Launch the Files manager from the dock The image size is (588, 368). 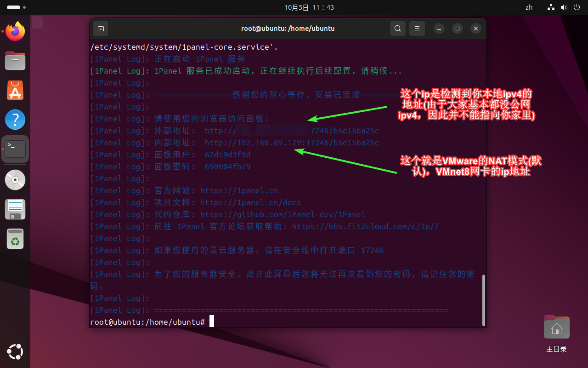[x=15, y=61]
